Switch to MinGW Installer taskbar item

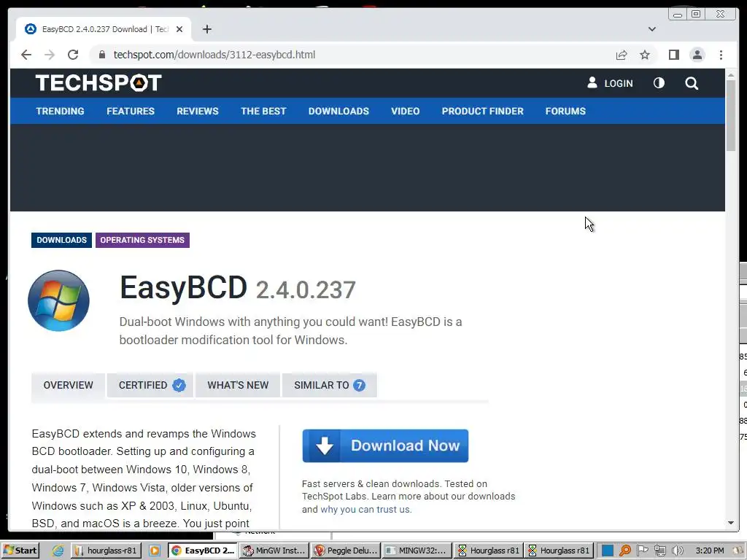[274, 551]
